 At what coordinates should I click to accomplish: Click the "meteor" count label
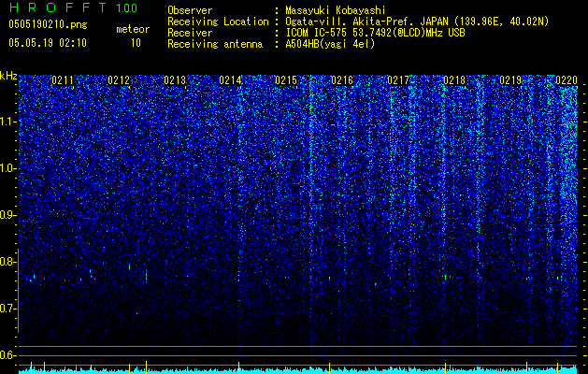pos(133,29)
